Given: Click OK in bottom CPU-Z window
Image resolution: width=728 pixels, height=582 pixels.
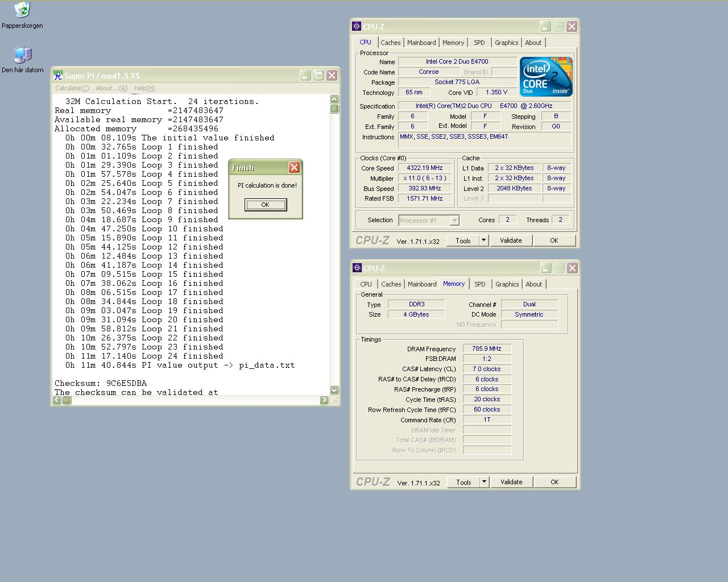Looking at the screenshot, I should [555, 482].
